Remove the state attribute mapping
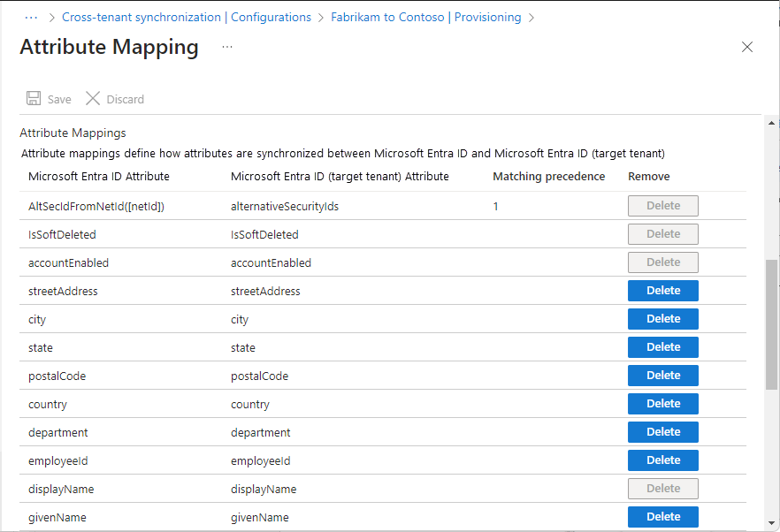 [x=662, y=347]
